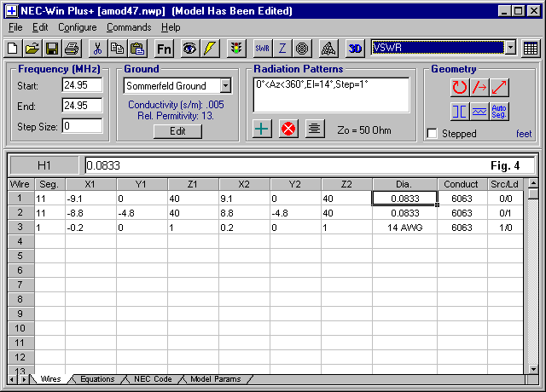Click the eye view icon in toolbar
This screenshot has height=392, width=546.
189,49
